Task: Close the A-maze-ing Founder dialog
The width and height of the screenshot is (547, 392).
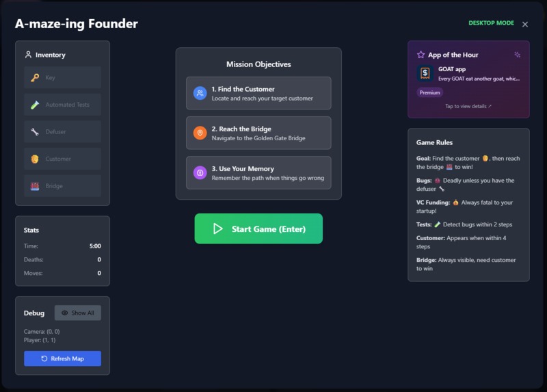Action: pos(525,24)
